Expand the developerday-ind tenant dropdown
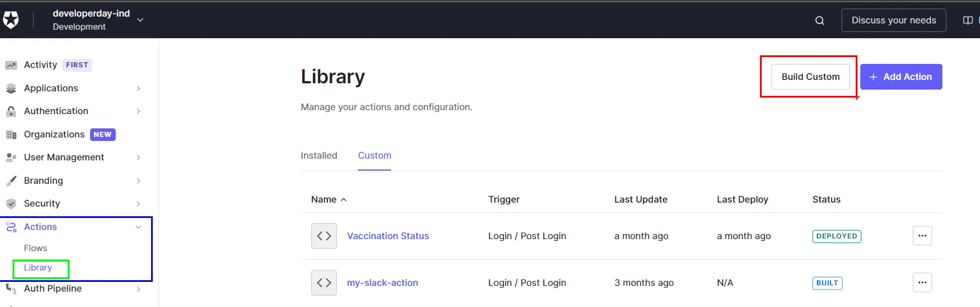 coord(140,20)
